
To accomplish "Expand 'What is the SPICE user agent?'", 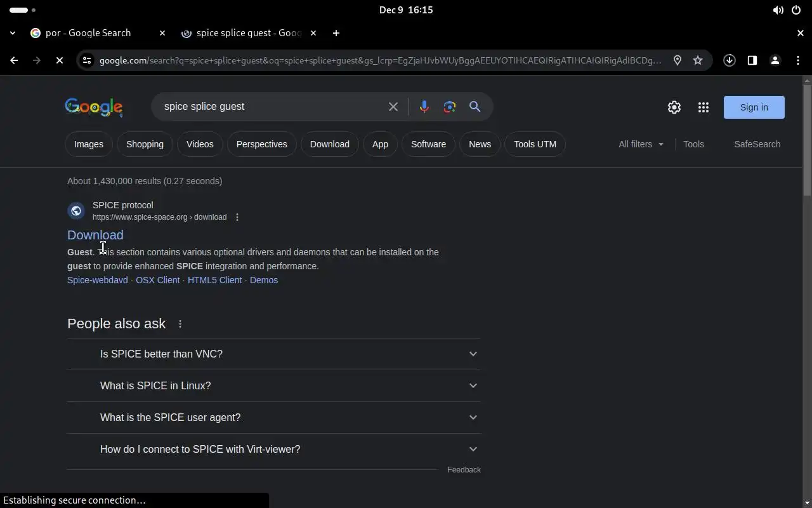I will [274, 417].
